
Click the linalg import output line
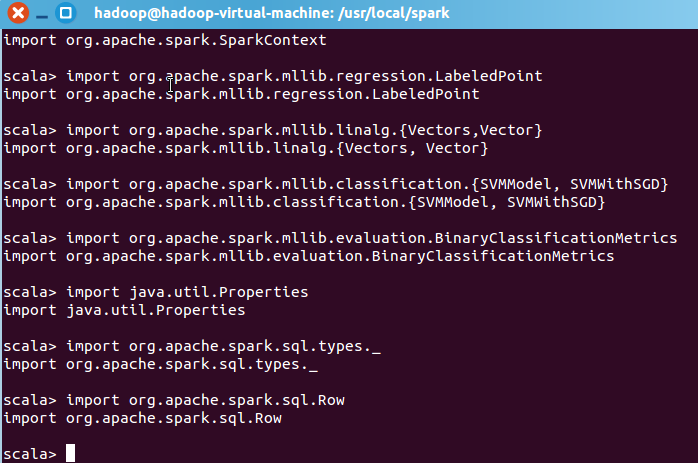[245, 148]
